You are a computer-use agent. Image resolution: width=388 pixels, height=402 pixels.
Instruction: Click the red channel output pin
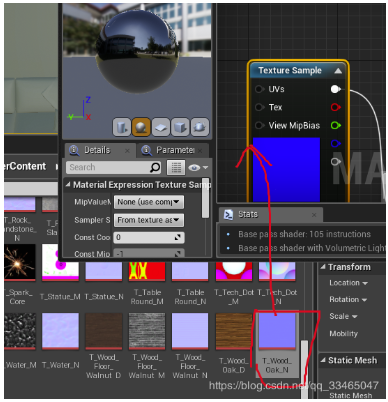[x=335, y=107]
